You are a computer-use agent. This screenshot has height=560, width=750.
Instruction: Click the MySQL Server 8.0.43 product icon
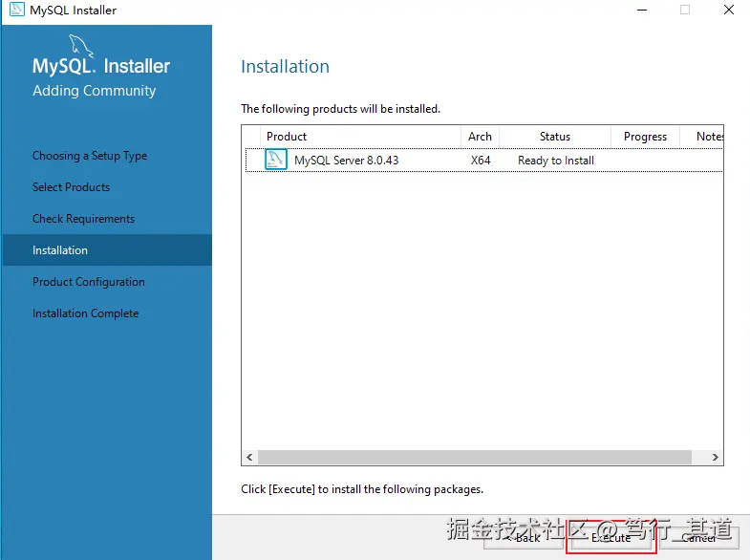click(276, 160)
